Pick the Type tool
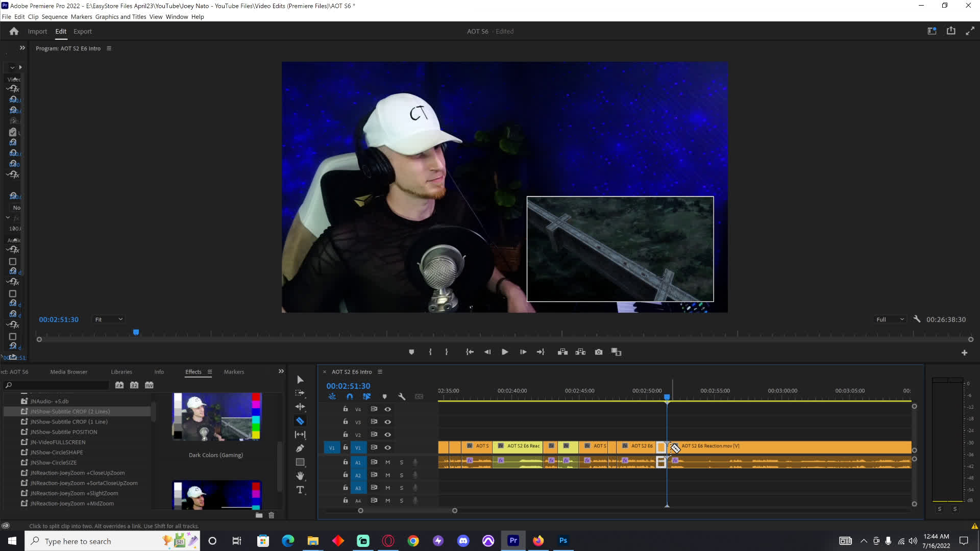Image resolution: width=980 pixels, height=551 pixels. 300,490
